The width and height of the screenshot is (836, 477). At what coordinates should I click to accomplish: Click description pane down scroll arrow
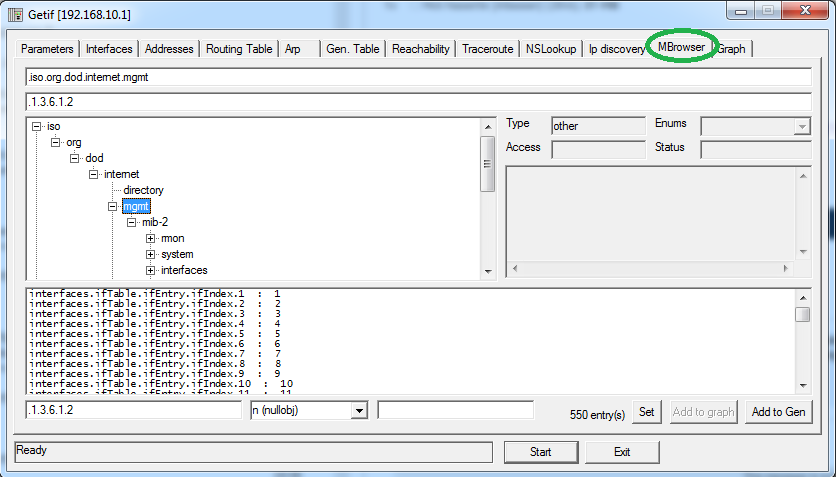803,252
